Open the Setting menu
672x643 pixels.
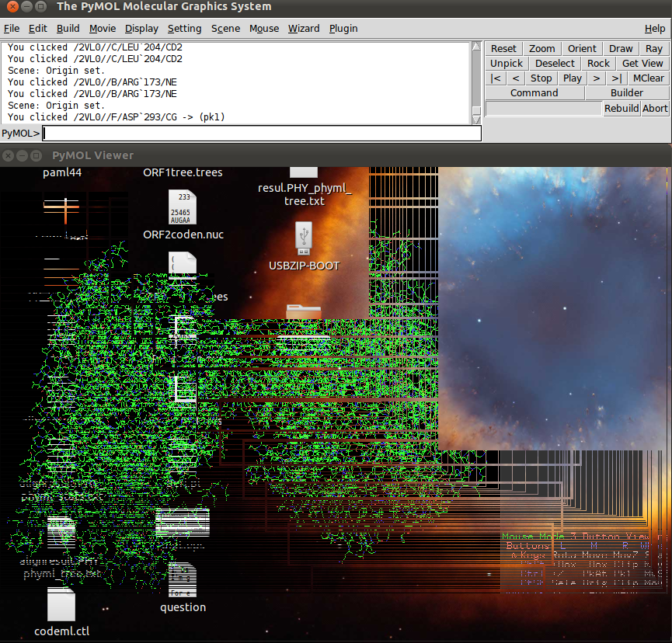(x=184, y=29)
